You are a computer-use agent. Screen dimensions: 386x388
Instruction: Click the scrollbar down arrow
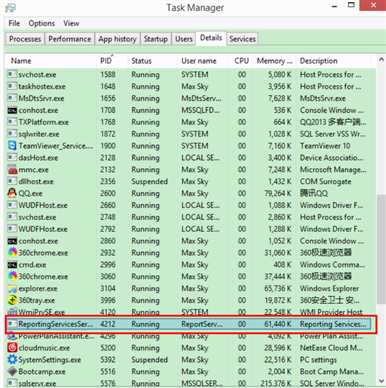pyautogui.click(x=381, y=380)
